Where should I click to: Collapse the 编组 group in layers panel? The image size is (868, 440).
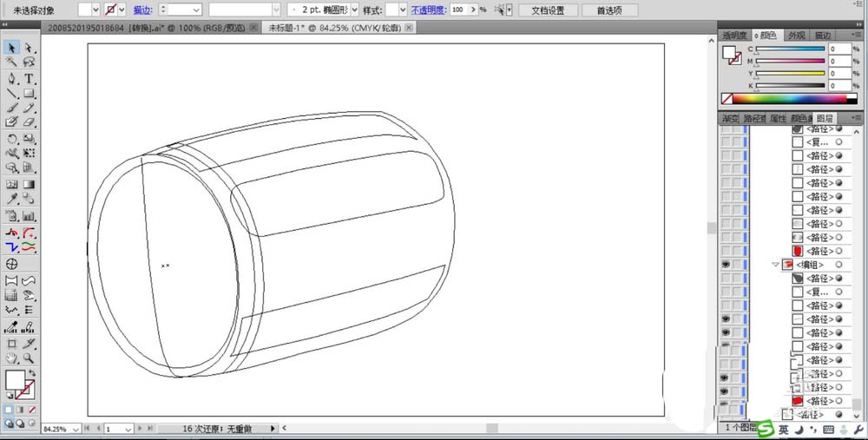775,265
